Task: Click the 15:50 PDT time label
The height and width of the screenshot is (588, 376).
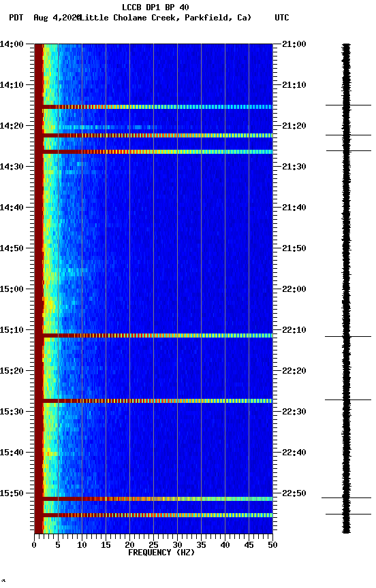Action: point(12,493)
